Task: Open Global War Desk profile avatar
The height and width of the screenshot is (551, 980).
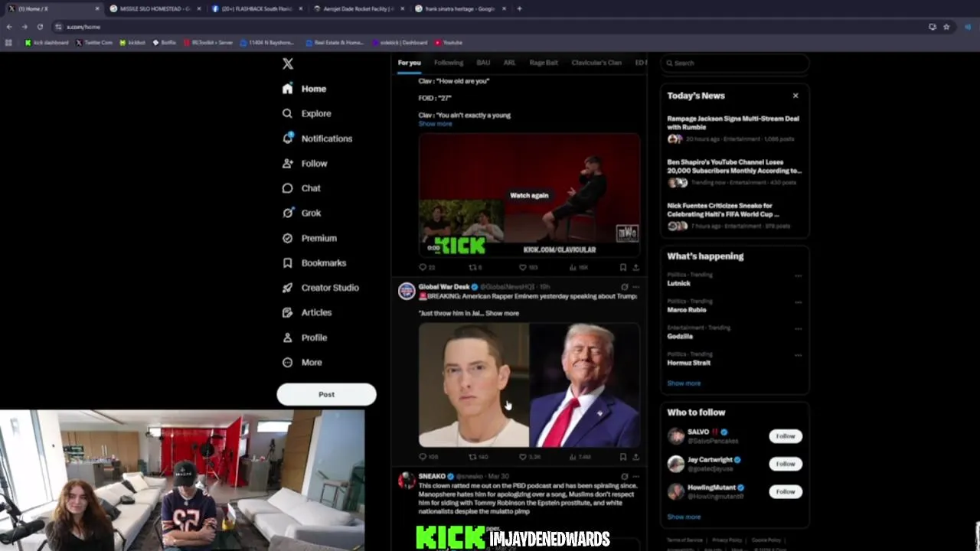Action: [407, 291]
